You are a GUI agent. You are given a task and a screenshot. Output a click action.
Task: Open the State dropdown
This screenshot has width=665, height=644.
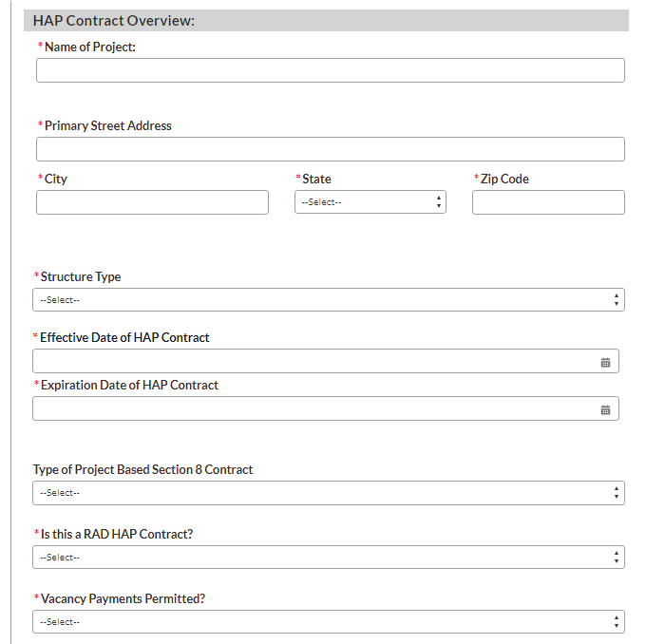(x=370, y=202)
